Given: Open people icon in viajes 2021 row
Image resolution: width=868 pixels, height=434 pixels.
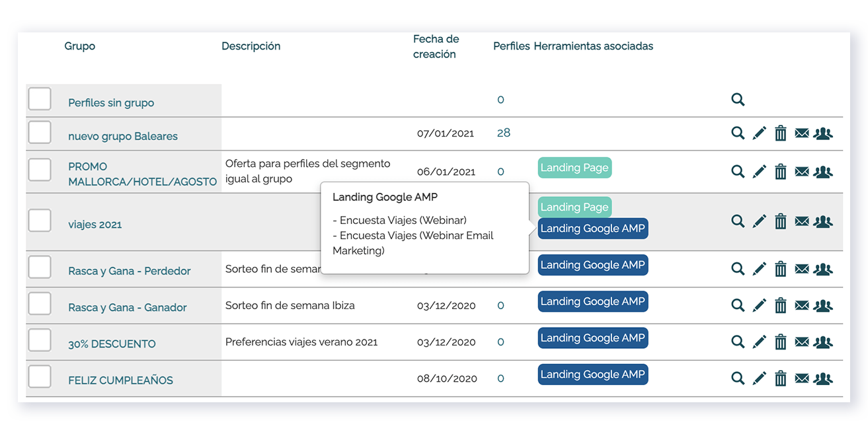Looking at the screenshot, I should coord(823,221).
